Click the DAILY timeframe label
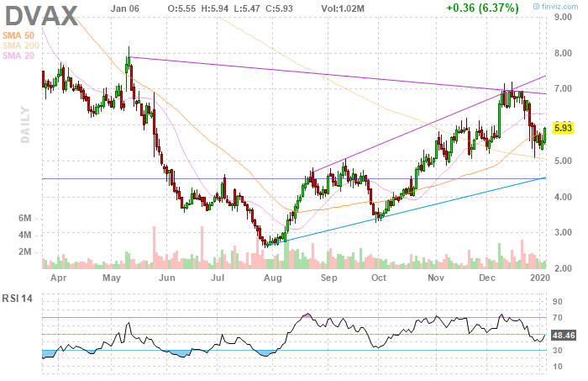The height and width of the screenshot is (381, 588). 24,124
